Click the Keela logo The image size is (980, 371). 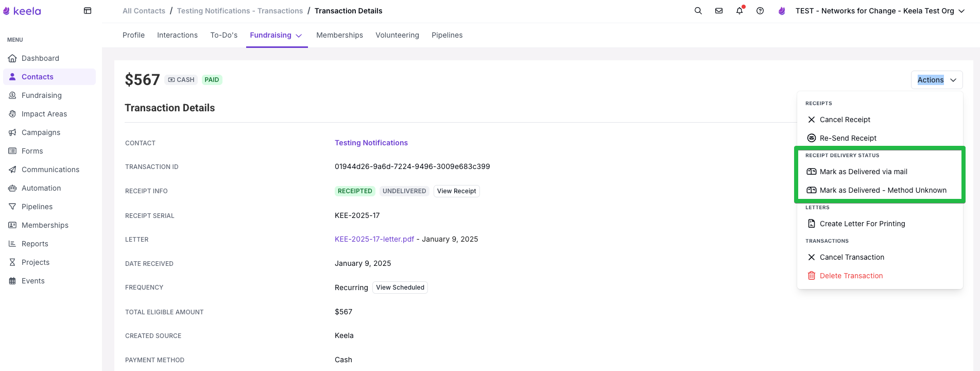pos(22,11)
